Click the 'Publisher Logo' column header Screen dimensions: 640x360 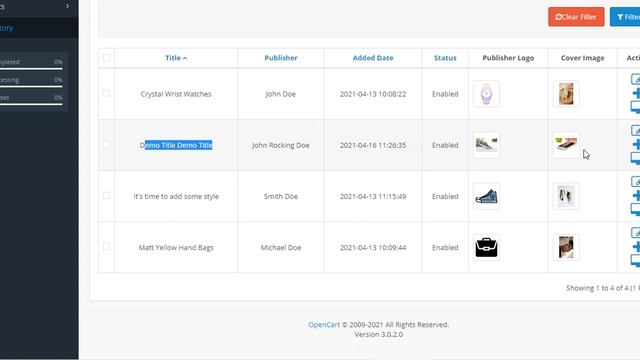click(508, 58)
